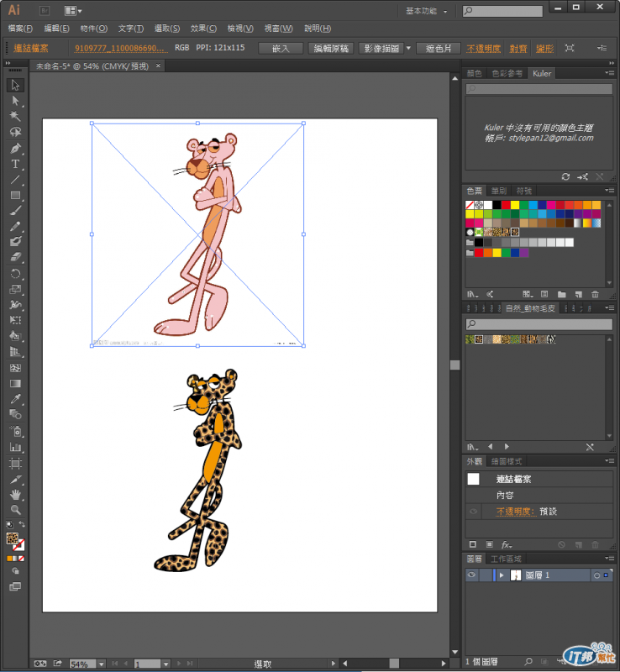This screenshot has width=620, height=672.
Task: Open the 效果(C) menu
Action: click(x=203, y=29)
